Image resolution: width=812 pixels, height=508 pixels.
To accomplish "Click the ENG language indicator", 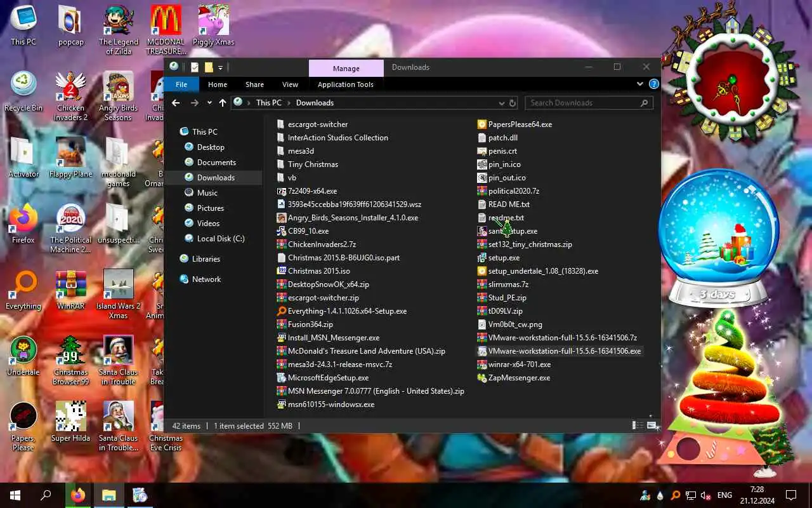I will point(724,495).
